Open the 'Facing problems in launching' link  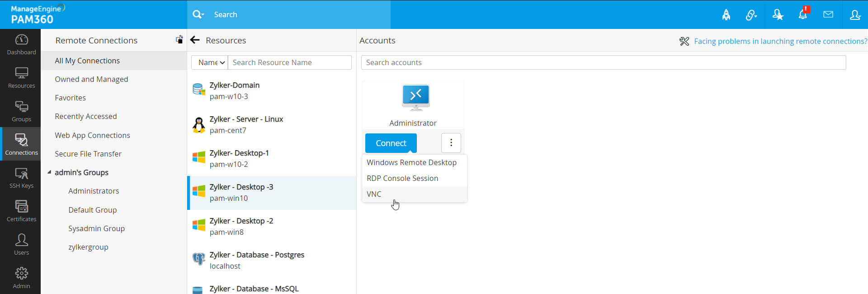point(780,41)
